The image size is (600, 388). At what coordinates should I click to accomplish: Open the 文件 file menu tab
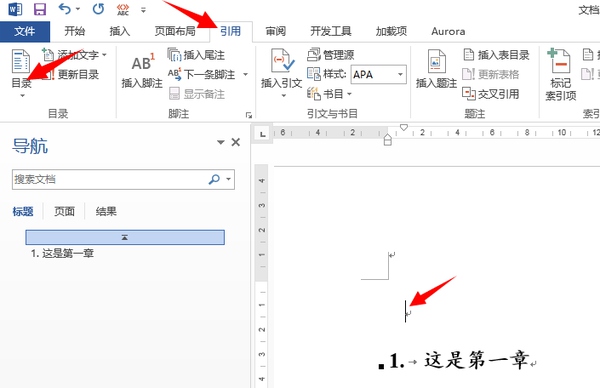(x=25, y=31)
